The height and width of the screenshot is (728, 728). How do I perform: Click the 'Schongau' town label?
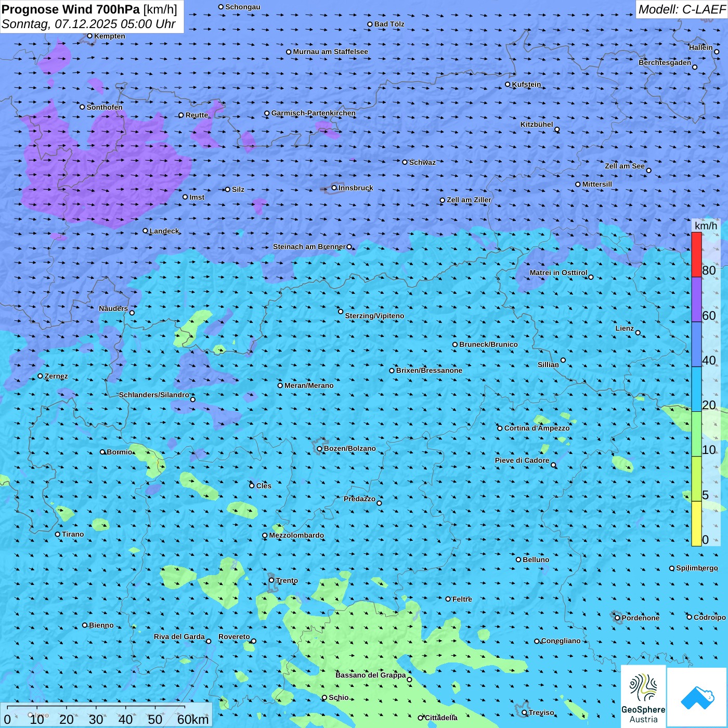tap(242, 7)
